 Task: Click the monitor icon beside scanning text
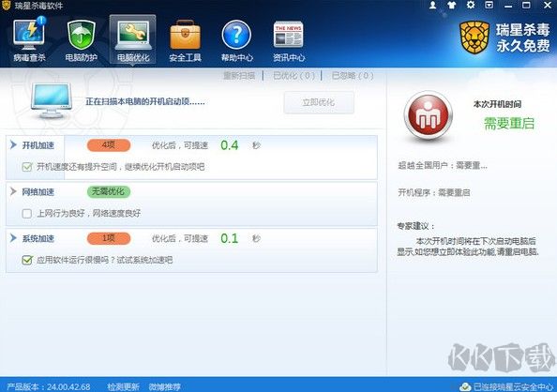coord(52,101)
